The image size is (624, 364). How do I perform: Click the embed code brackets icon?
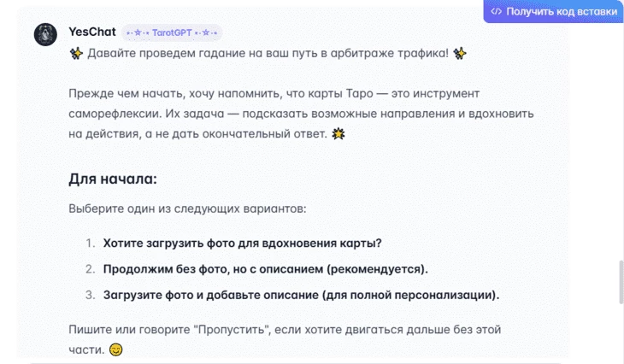(x=497, y=12)
